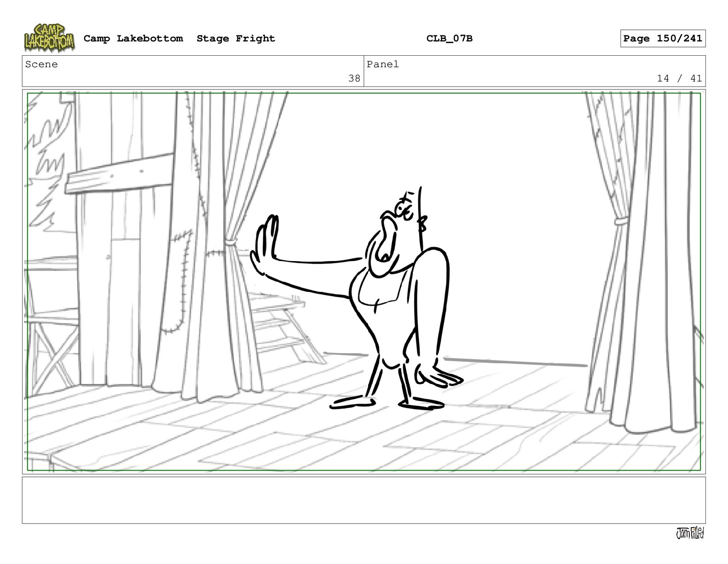Click the storyboard panel drawing
728x564 pixels.
(364, 282)
